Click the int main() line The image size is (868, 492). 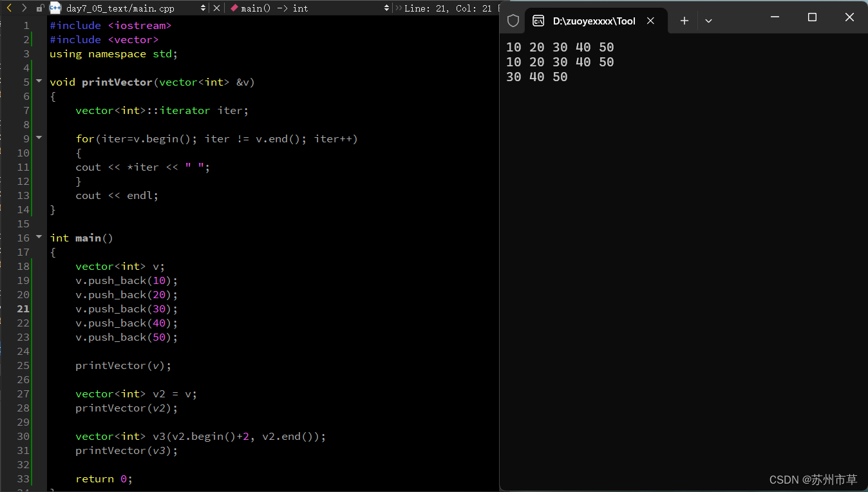[x=82, y=238]
